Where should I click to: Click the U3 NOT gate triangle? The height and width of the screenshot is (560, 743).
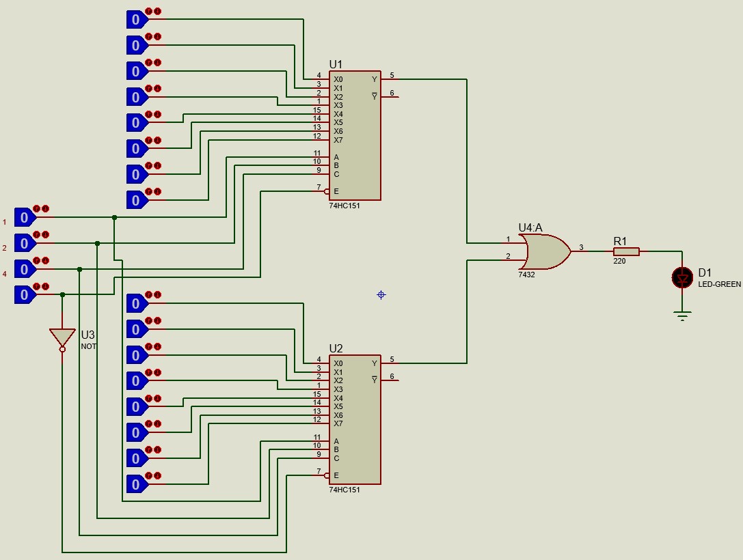62,336
